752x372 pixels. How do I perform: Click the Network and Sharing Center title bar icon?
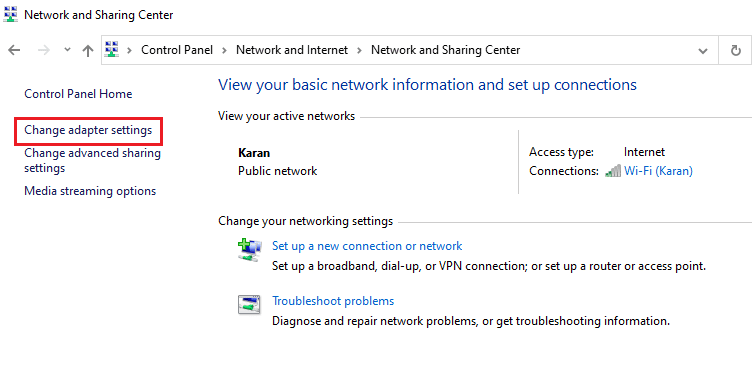click(x=11, y=15)
